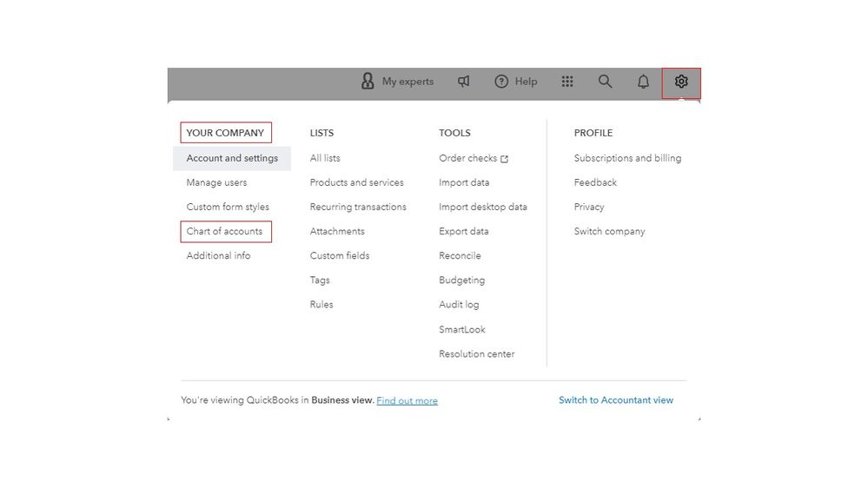Check the notifications bell icon
The width and height of the screenshot is (868, 488).
pos(643,82)
